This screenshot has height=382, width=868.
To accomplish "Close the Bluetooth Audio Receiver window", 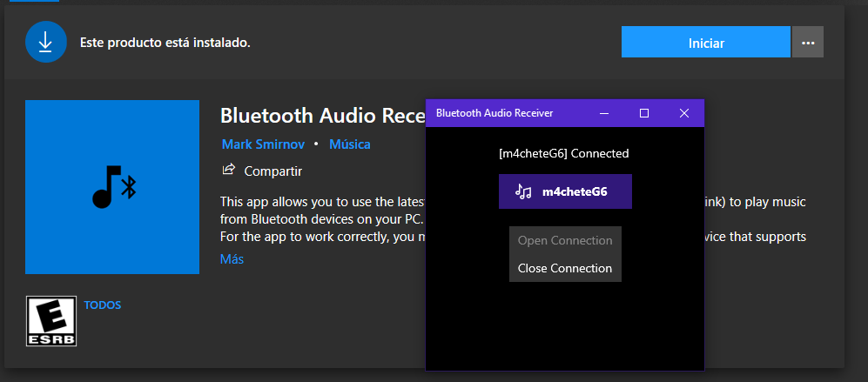I will 684,113.
